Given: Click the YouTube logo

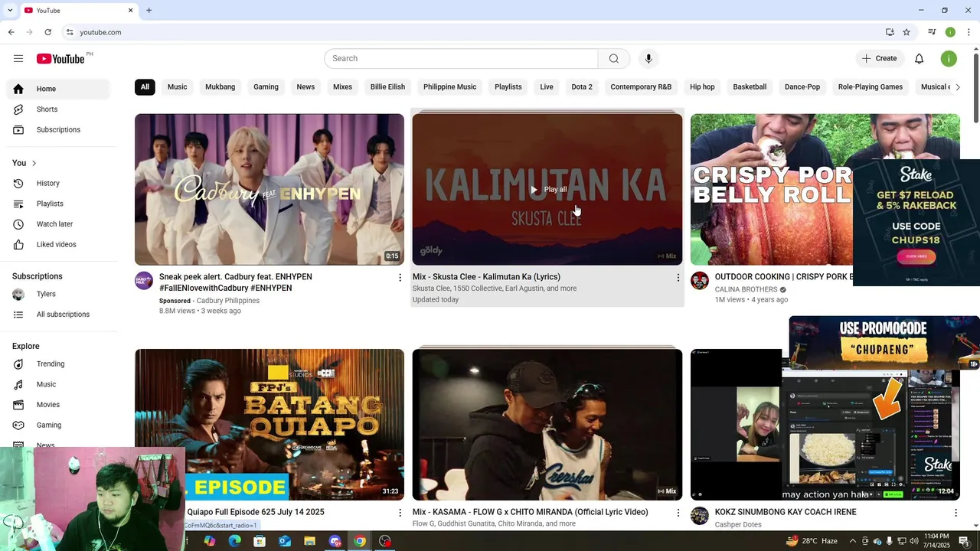Looking at the screenshot, I should 60,59.
